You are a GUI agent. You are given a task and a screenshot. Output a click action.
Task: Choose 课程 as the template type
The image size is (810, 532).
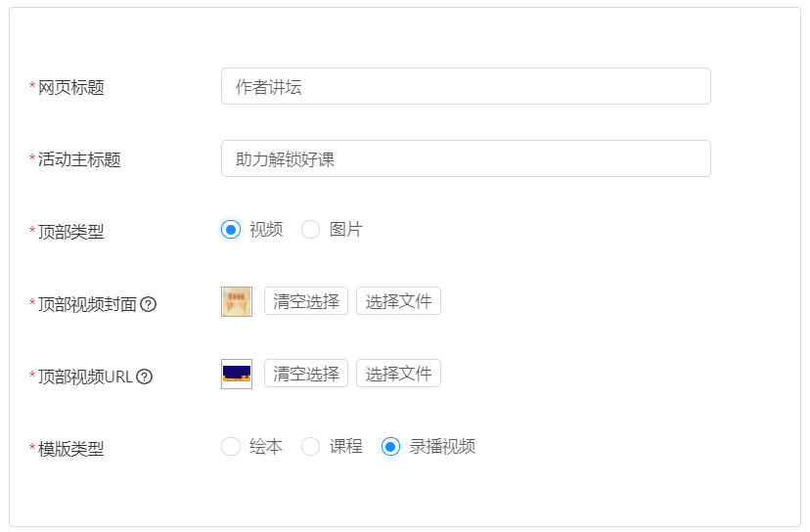pos(311,447)
